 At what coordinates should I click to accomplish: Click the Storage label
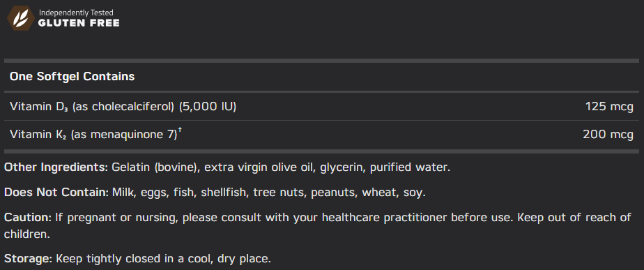tap(29, 259)
